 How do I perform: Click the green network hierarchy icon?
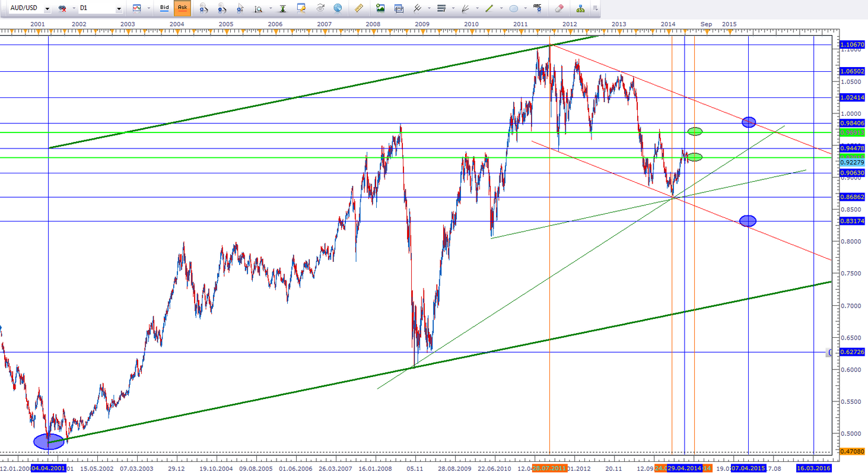coord(580,9)
